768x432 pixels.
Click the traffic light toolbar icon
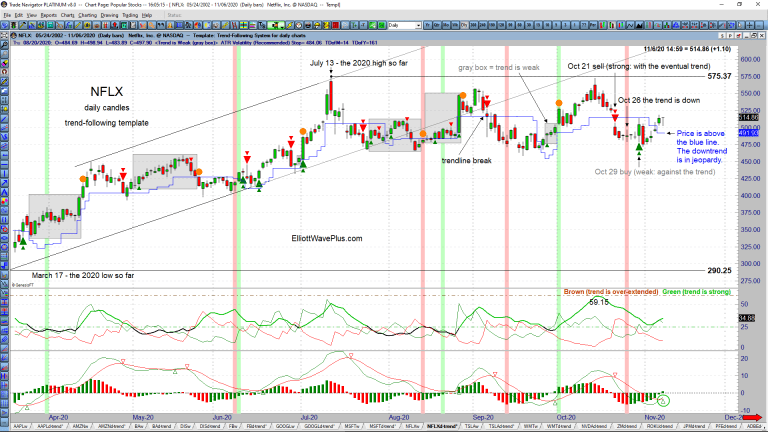point(15,24)
